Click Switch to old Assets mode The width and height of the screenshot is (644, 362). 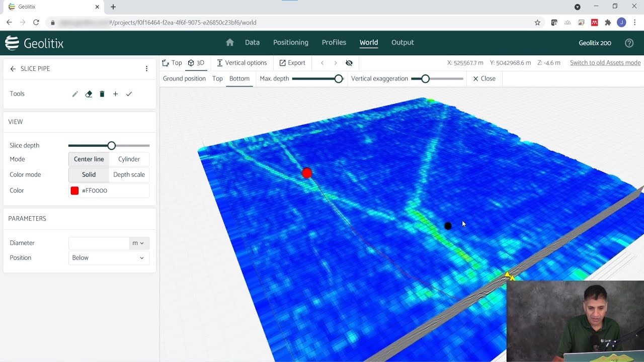click(x=605, y=63)
